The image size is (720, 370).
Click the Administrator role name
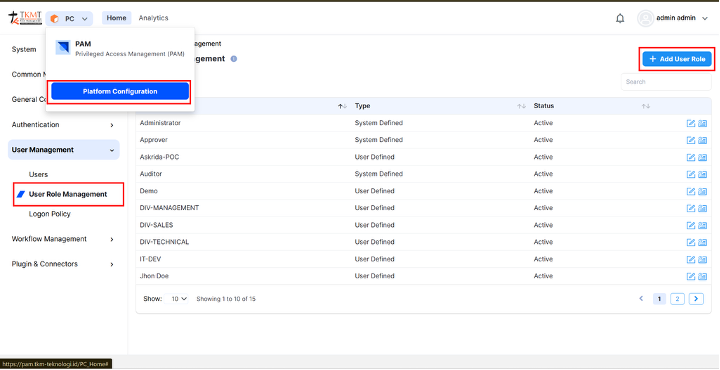coord(160,123)
